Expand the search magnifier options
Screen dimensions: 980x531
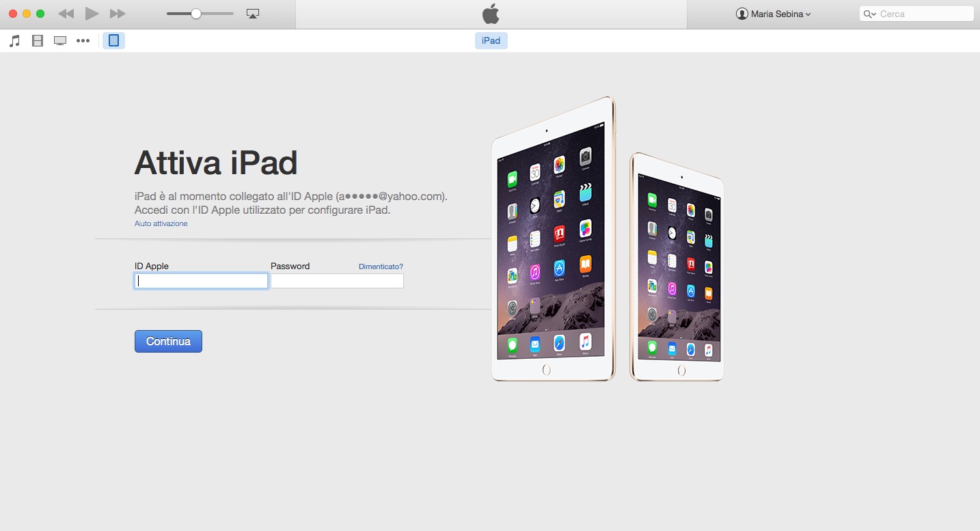pos(869,14)
